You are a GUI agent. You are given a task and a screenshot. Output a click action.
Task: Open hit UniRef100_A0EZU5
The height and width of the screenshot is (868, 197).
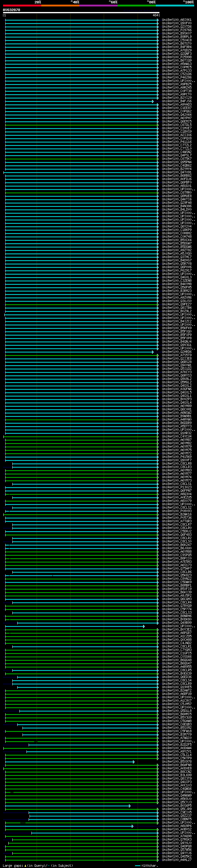tap(176, 497)
